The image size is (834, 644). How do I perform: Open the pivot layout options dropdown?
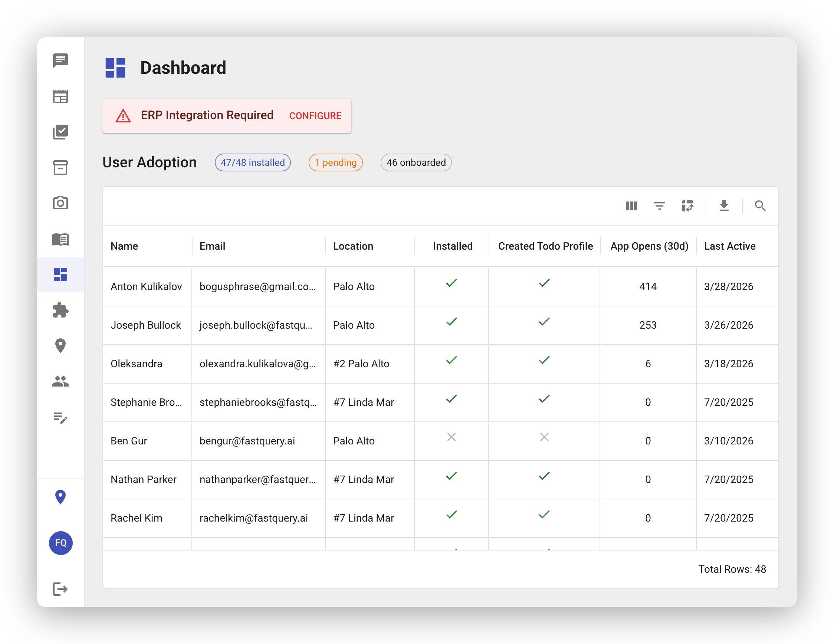[x=688, y=206]
